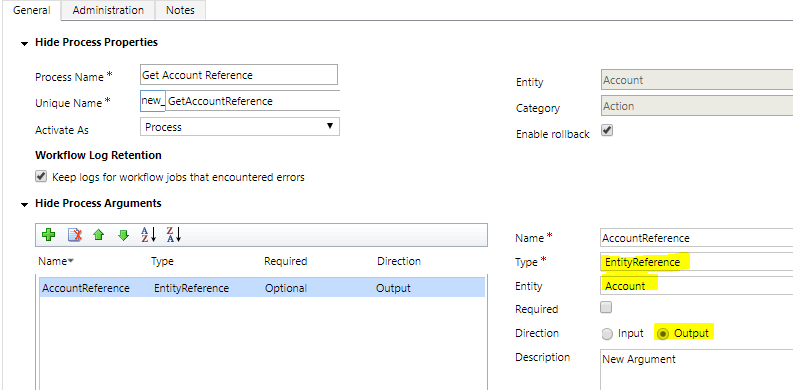Move argument up with green up arrow
Screen dimensions: 793x390
pos(99,235)
